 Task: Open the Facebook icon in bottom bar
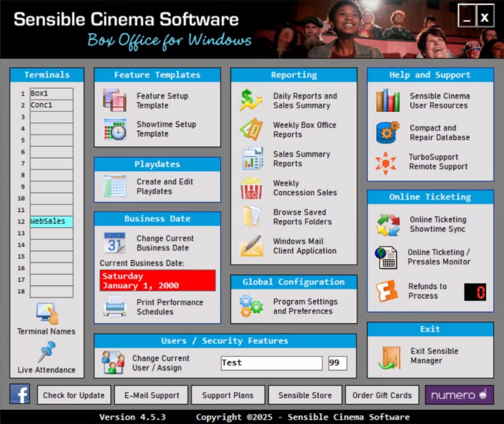(x=20, y=394)
